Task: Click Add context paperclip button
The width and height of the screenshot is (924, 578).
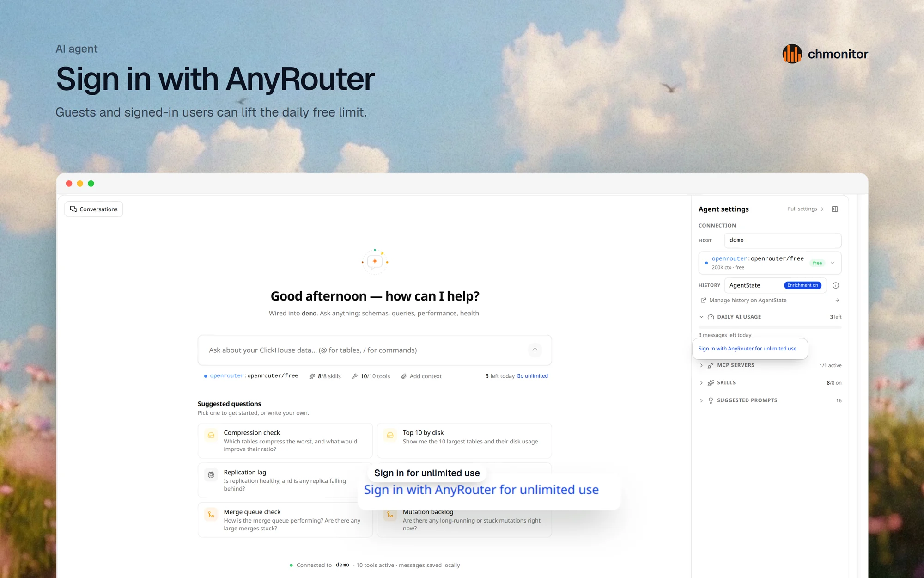Action: point(421,376)
